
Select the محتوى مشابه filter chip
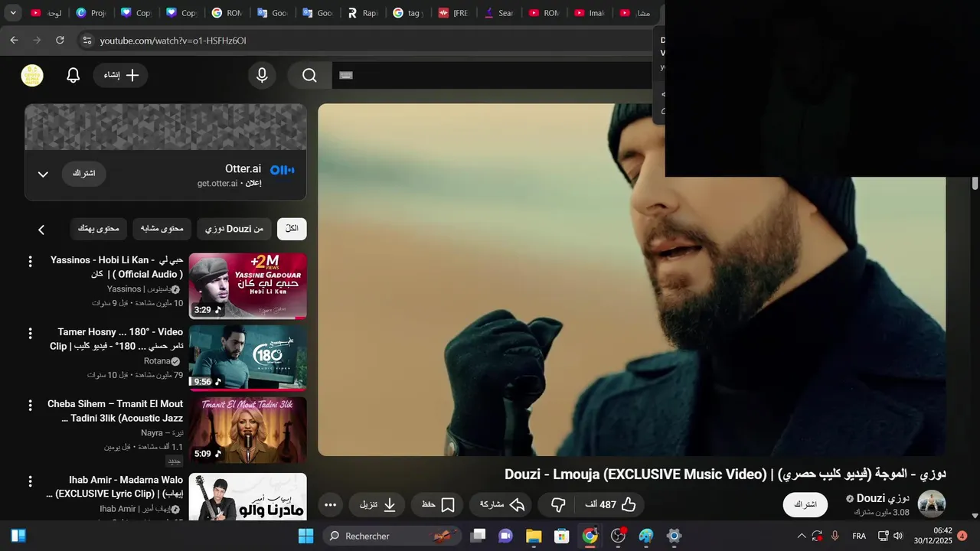click(162, 229)
